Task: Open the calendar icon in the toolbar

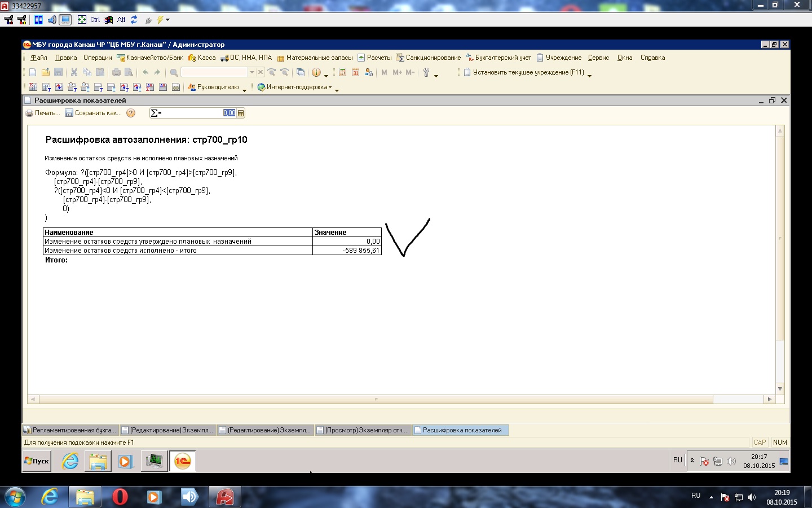Action: 355,72
